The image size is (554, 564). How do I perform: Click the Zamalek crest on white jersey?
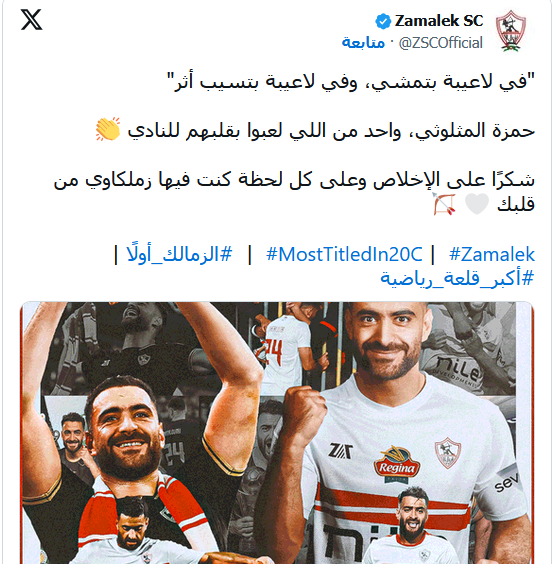coord(448,452)
